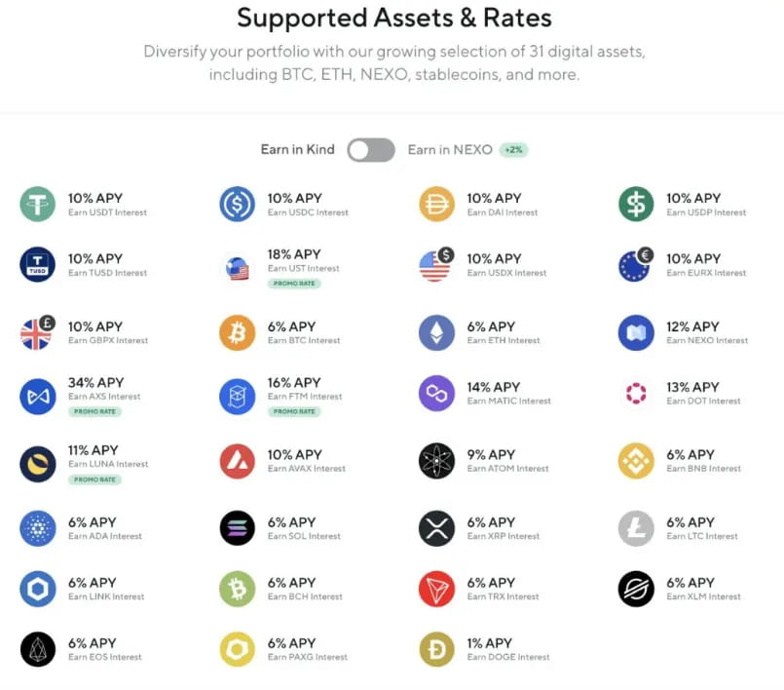Click the Bitcoin BTC orange icon

point(237,332)
